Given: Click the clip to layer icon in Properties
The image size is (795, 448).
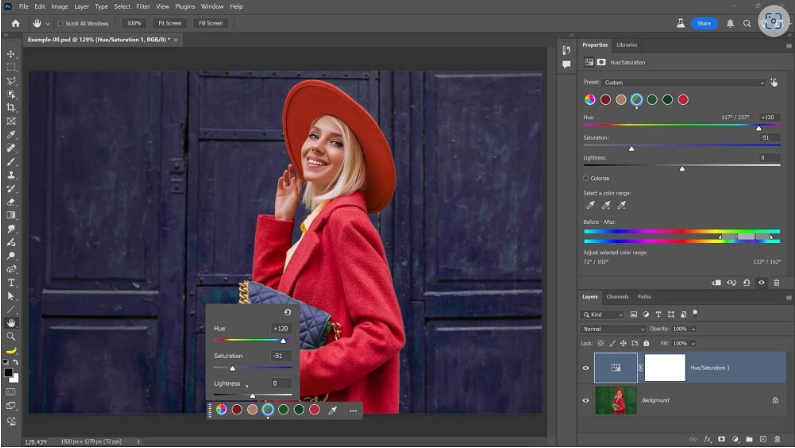Looking at the screenshot, I should coord(716,283).
